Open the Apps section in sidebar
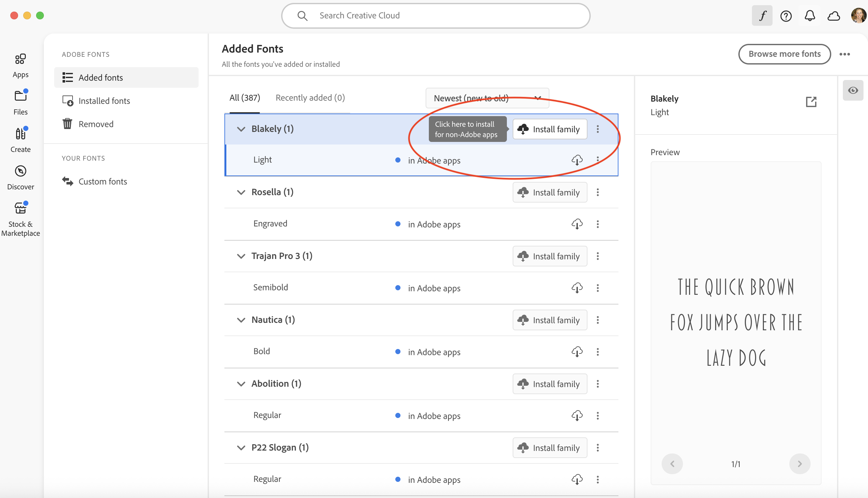The image size is (868, 498). (x=21, y=66)
